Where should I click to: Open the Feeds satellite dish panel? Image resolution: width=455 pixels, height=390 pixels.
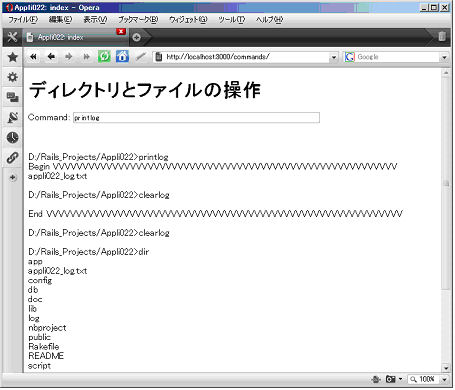point(13,117)
